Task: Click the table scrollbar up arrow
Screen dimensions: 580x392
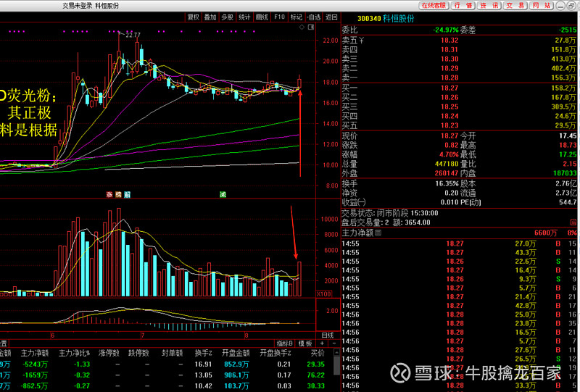Action: 336,353
